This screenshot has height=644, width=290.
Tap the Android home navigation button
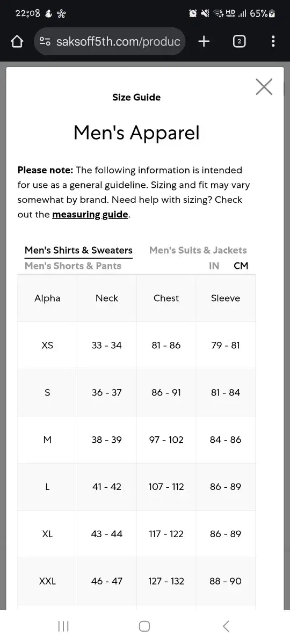(x=144, y=626)
